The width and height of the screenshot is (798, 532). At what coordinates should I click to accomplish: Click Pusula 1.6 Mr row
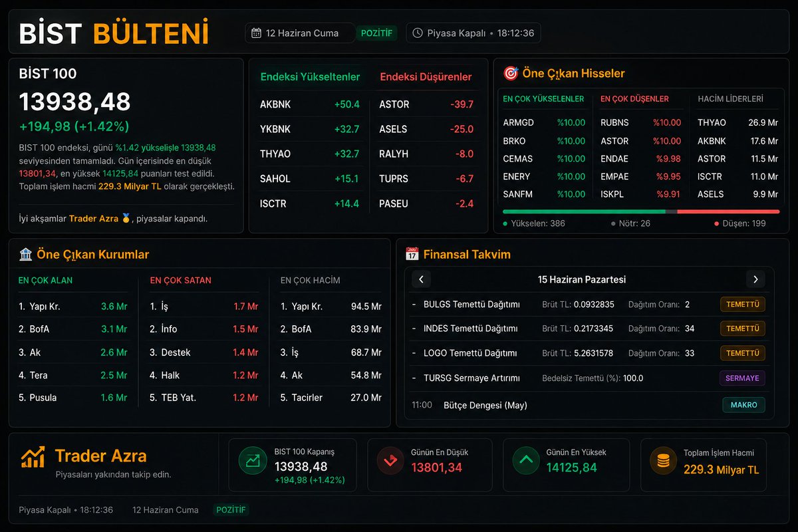73,398
